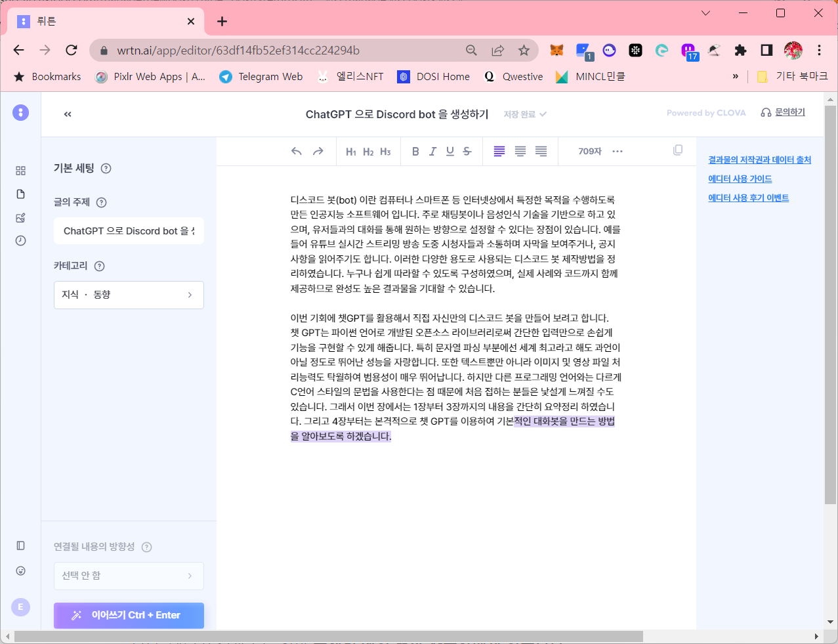Image resolution: width=838 pixels, height=644 pixels.
Task: Copy the document content with copy icon
Action: pos(678,150)
